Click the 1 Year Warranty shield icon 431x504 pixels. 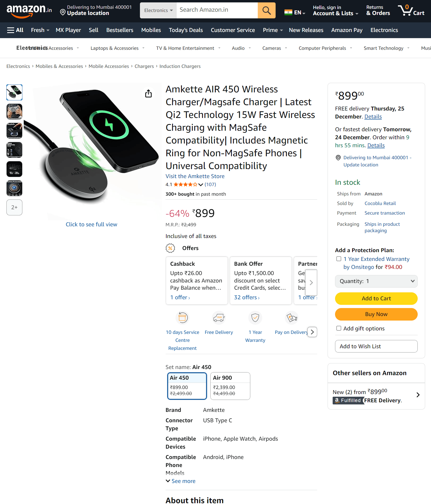(255, 318)
